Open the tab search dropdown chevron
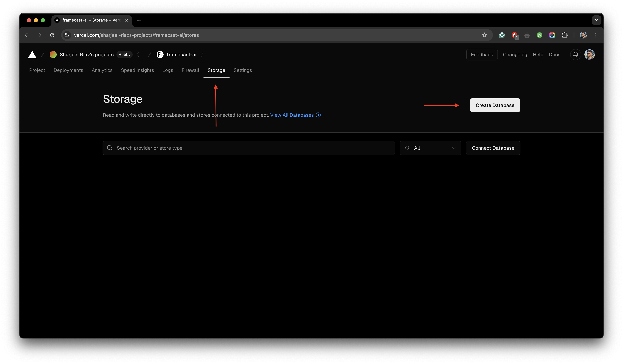Viewport: 623px width, 364px height. 596,20
